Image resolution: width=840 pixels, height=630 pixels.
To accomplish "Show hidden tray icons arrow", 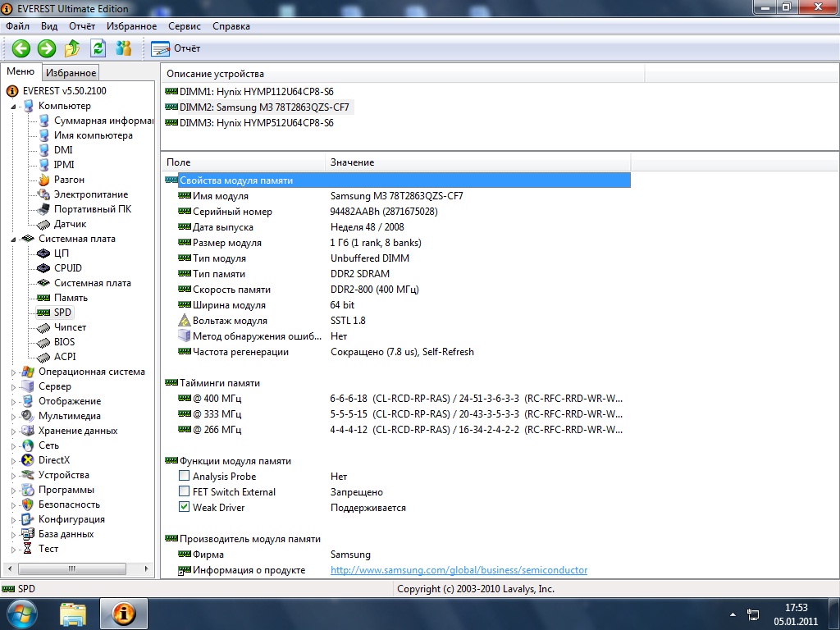I will point(733,614).
